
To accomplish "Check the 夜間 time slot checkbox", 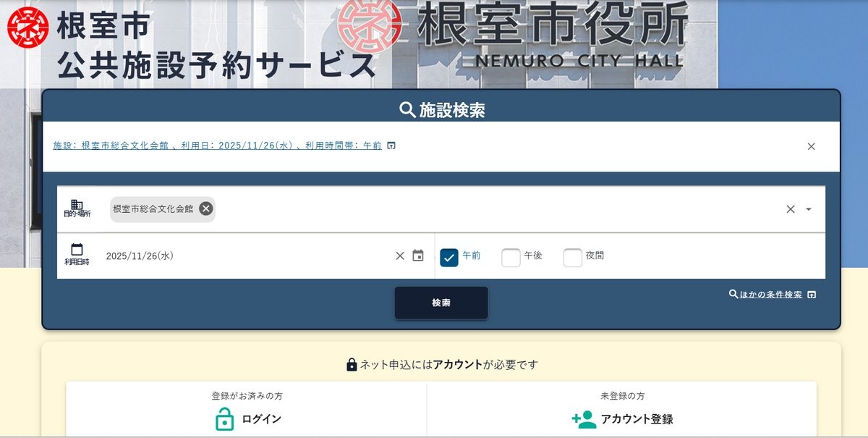I will (573, 257).
